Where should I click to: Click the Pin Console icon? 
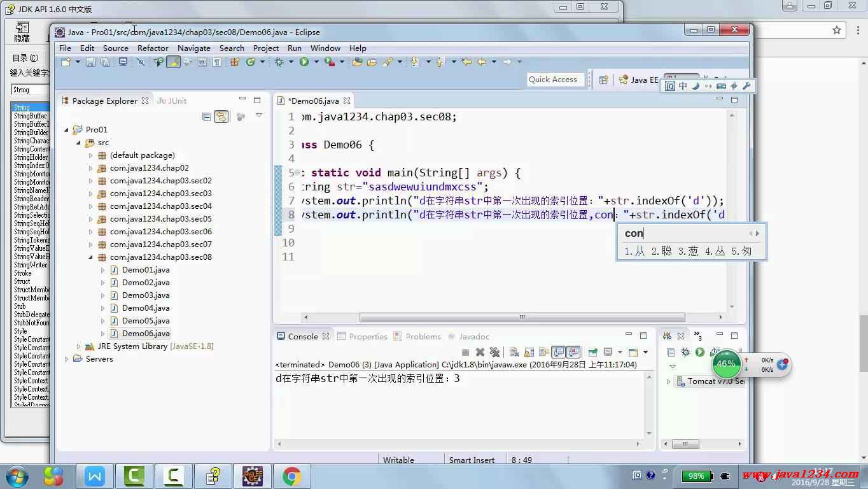tap(592, 352)
